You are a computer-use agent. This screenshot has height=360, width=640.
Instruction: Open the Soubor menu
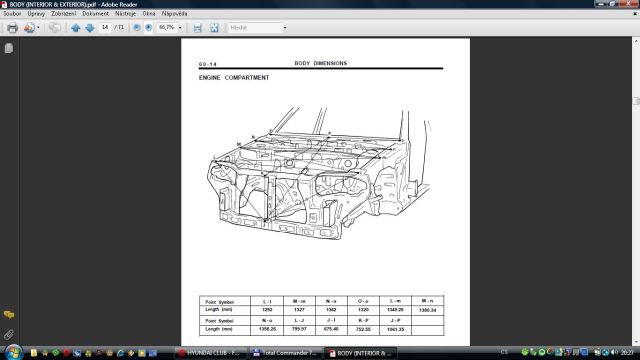click(x=12, y=13)
